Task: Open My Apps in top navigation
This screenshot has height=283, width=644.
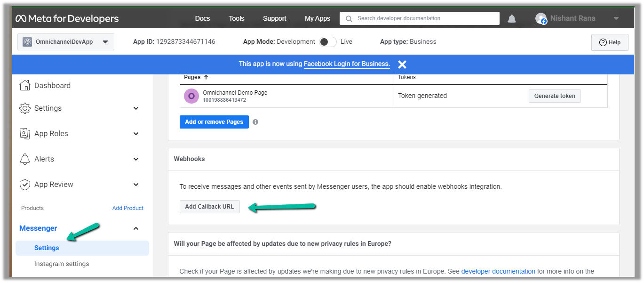Action: click(x=317, y=19)
